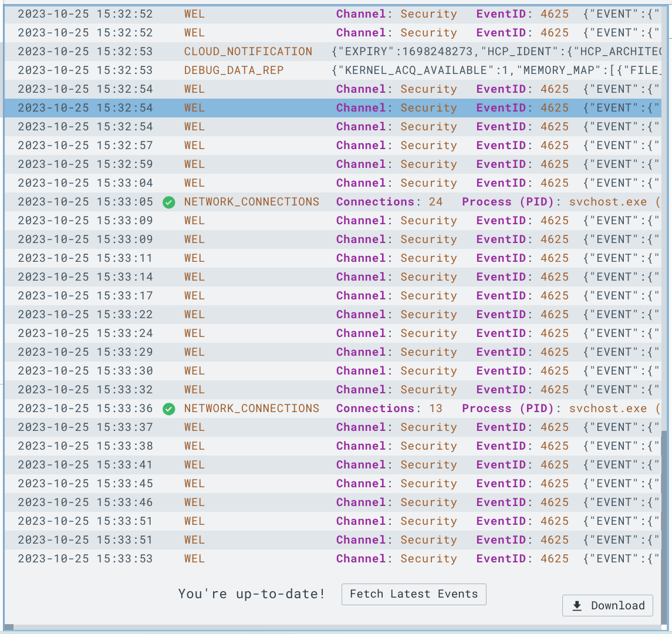The image size is (672, 634).
Task: Select WEL event at 15:33:24
Action: [x=333, y=333]
